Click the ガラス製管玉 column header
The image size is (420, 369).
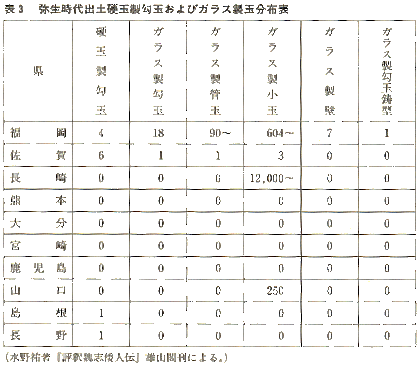215,71
